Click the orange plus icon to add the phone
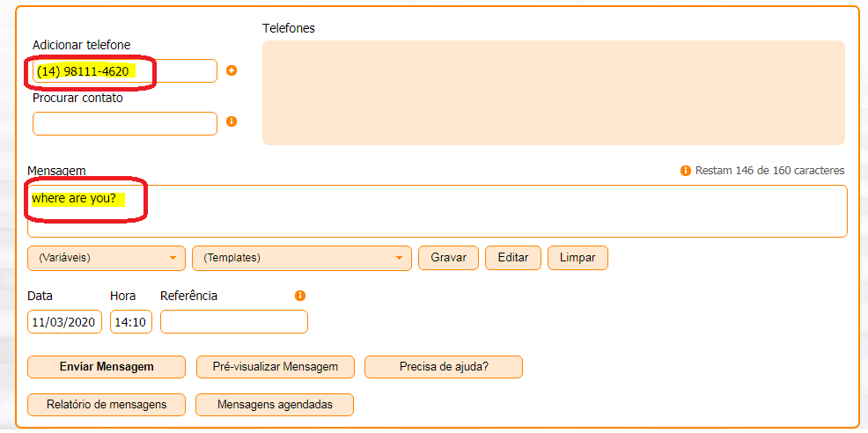Viewport: 868px width, 433px height. click(x=232, y=70)
